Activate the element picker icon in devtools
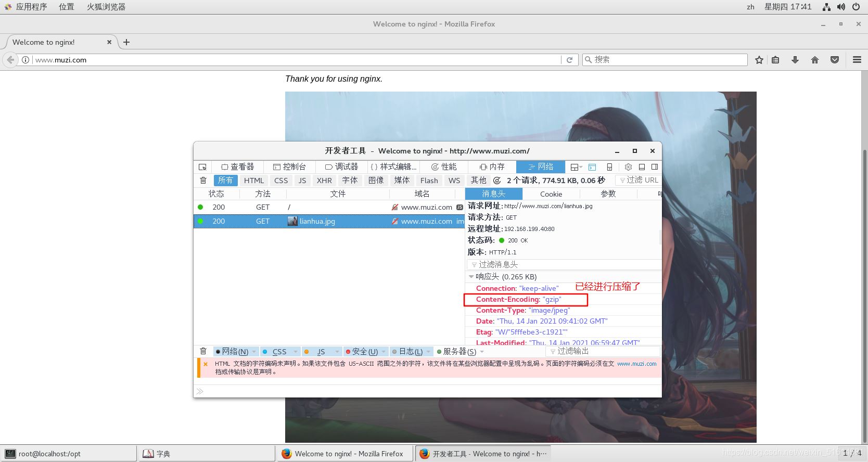 pos(202,167)
